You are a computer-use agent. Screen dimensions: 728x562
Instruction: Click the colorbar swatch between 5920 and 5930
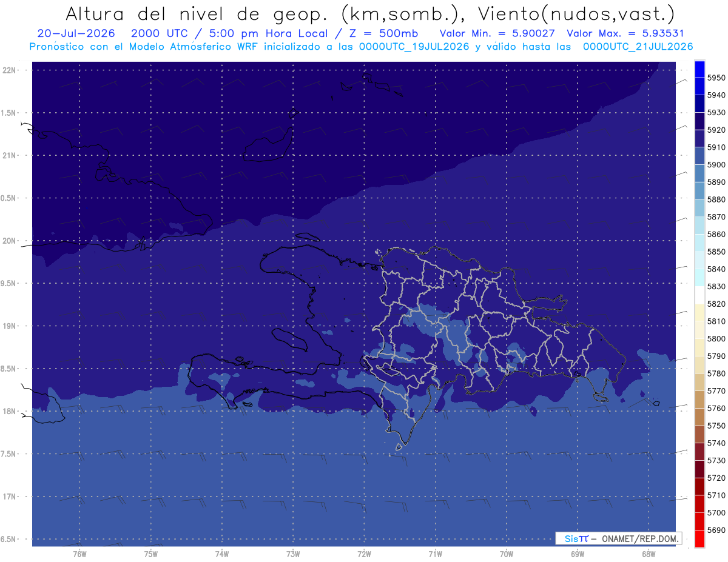pos(699,121)
